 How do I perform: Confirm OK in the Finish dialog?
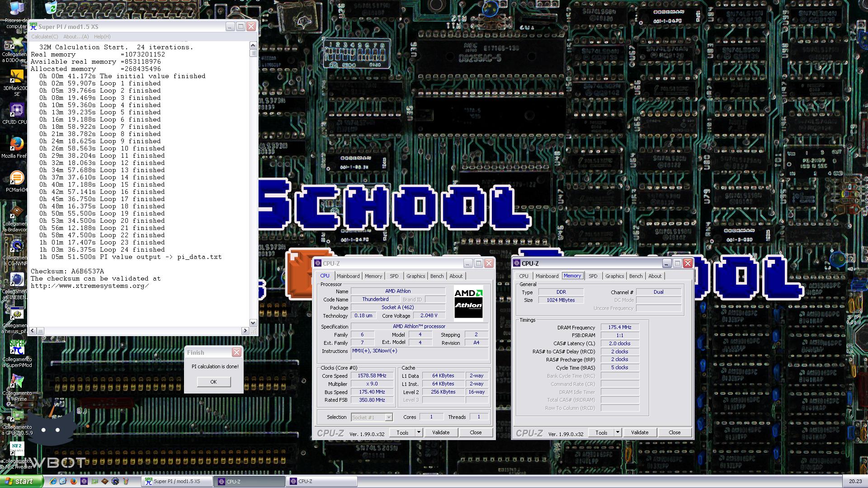(x=214, y=382)
